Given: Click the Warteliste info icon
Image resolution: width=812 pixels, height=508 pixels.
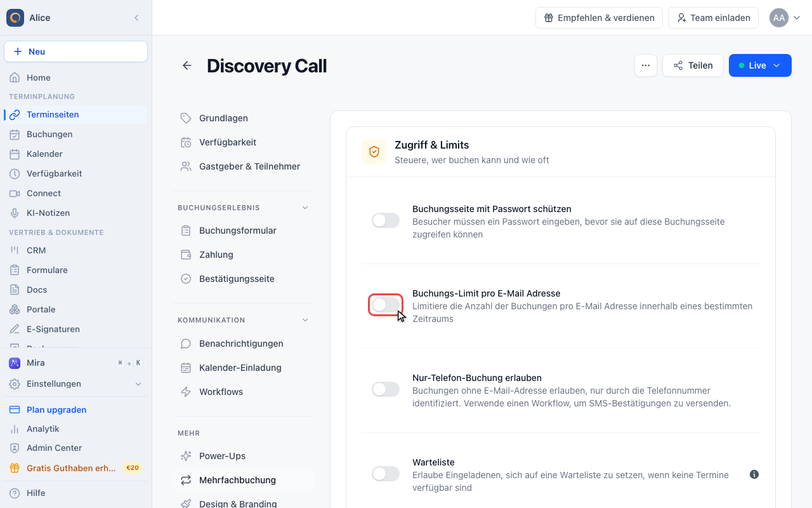Looking at the screenshot, I should click(754, 474).
